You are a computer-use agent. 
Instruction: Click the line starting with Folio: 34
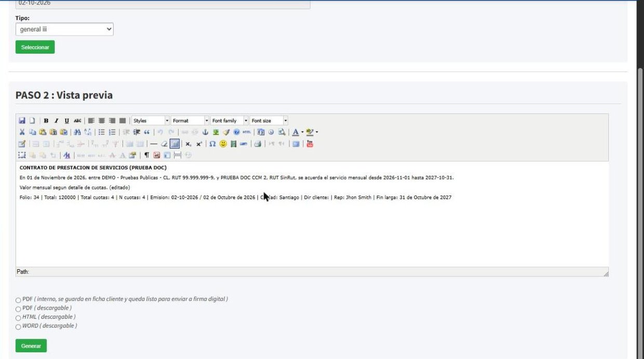click(235, 198)
